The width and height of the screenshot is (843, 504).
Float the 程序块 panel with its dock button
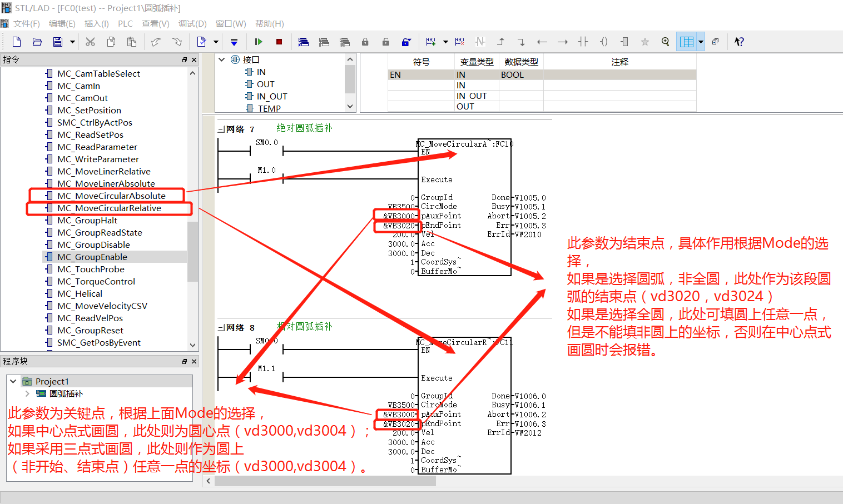point(185,361)
